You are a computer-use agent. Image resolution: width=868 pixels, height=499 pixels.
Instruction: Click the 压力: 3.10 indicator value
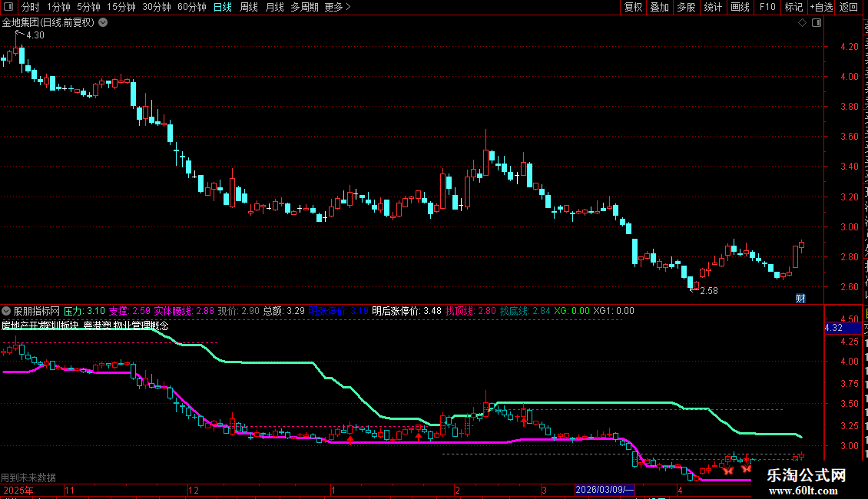(x=84, y=311)
